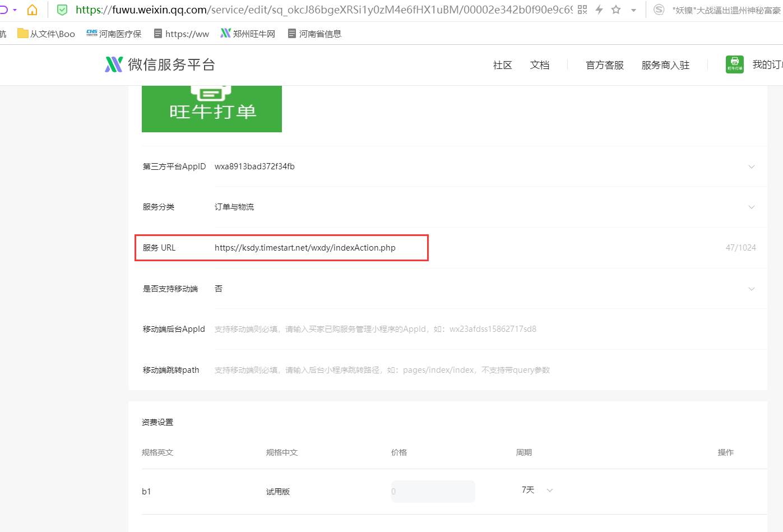
Task: Go to the 社区 menu
Action: point(503,65)
